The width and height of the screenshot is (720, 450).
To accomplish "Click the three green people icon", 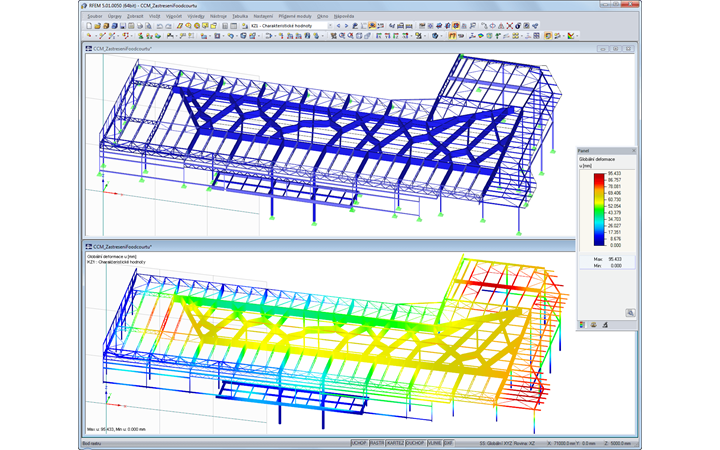I will tap(149, 36).
